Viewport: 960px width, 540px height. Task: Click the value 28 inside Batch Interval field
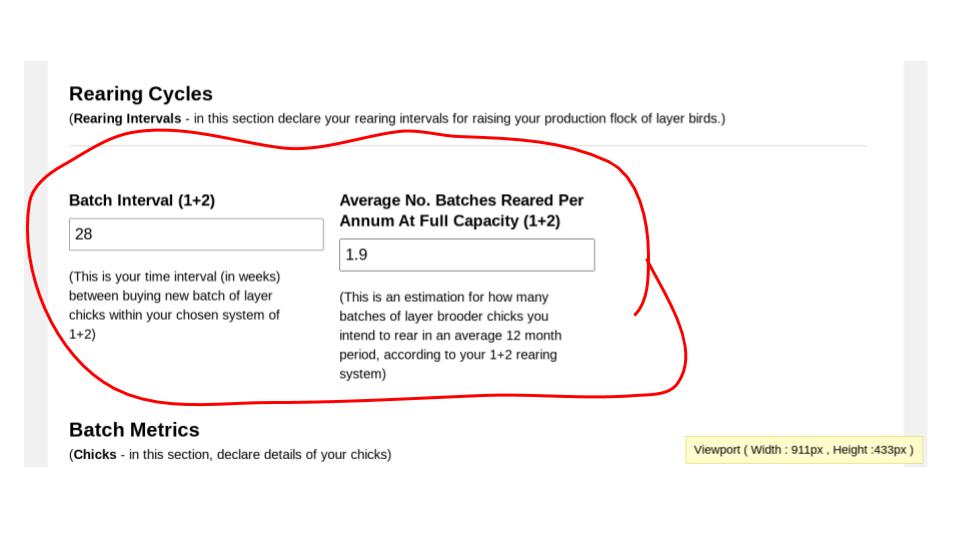[x=84, y=234]
